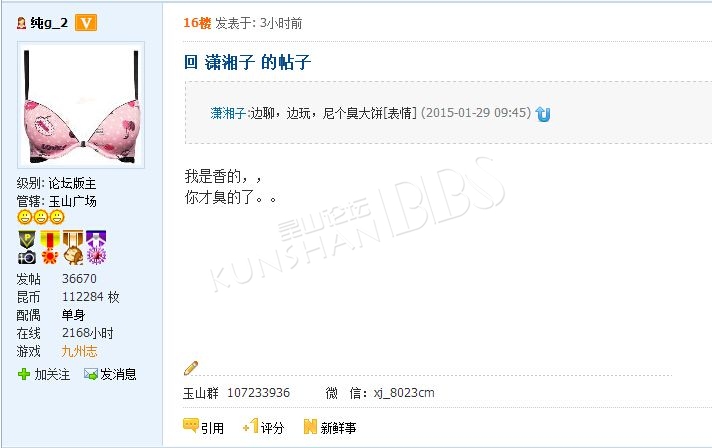Open the 纯g_2 username profile
The height and width of the screenshot is (448, 712).
(x=49, y=23)
